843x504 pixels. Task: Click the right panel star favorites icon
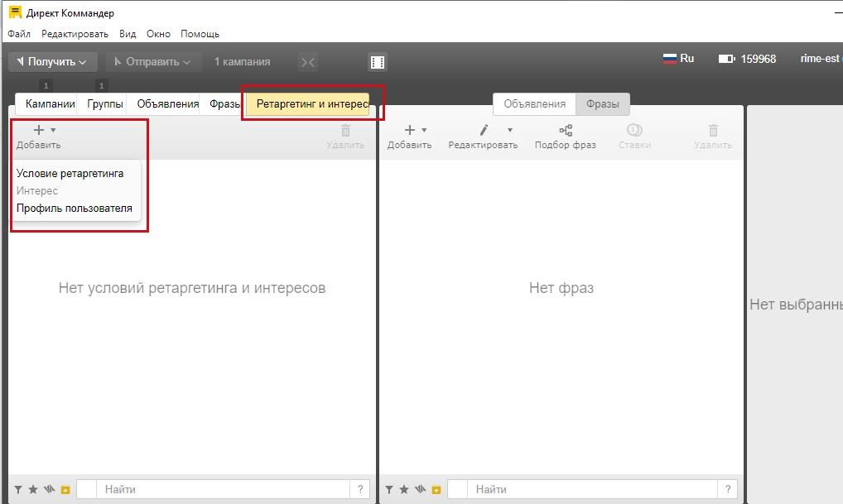click(x=404, y=489)
